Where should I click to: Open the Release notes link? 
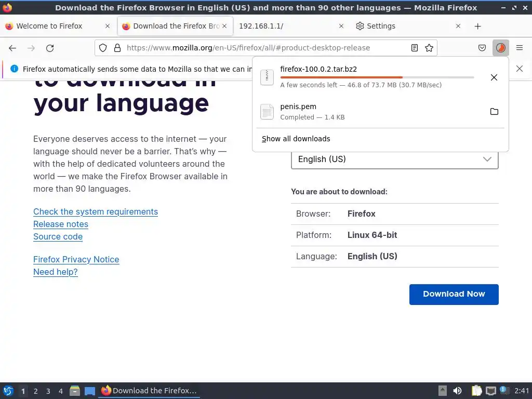[x=60, y=224]
